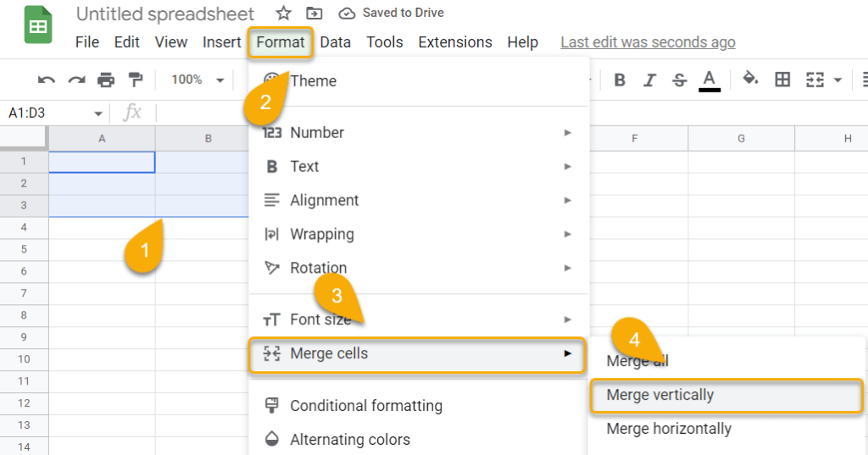
Task: Open the name box dropdown arrow
Action: point(98,114)
